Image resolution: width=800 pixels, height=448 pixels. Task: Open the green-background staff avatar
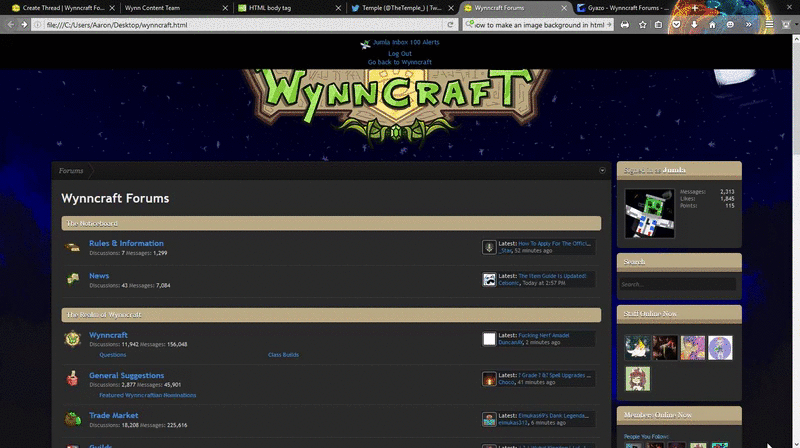tap(638, 379)
